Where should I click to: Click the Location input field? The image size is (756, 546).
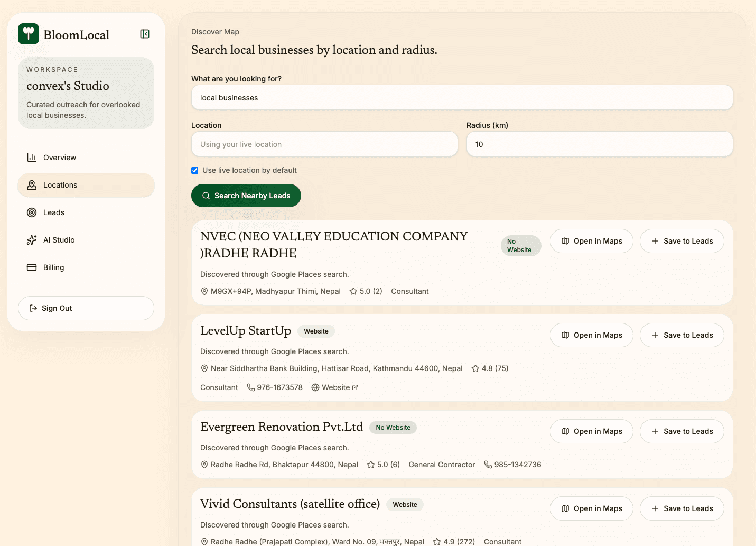click(x=324, y=144)
